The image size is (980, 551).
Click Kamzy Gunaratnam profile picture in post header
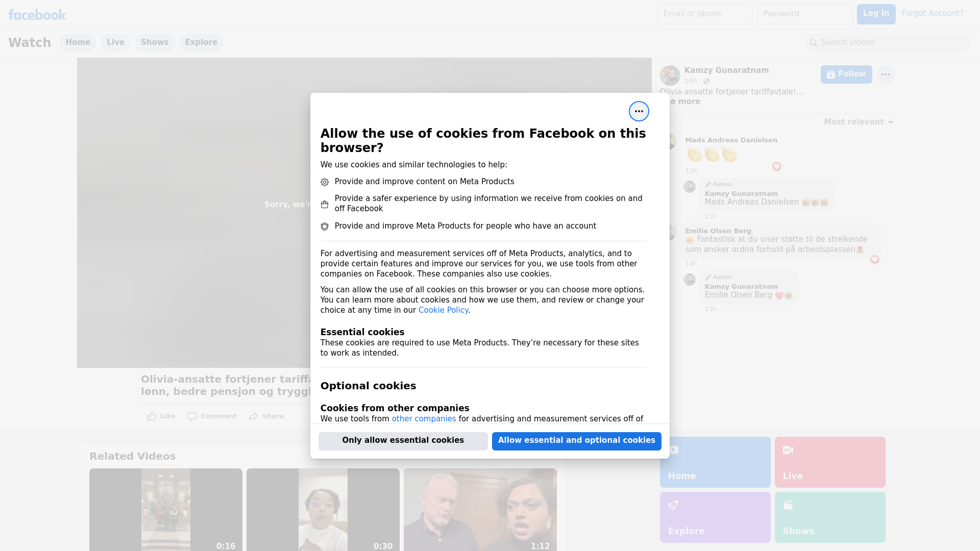pyautogui.click(x=670, y=76)
